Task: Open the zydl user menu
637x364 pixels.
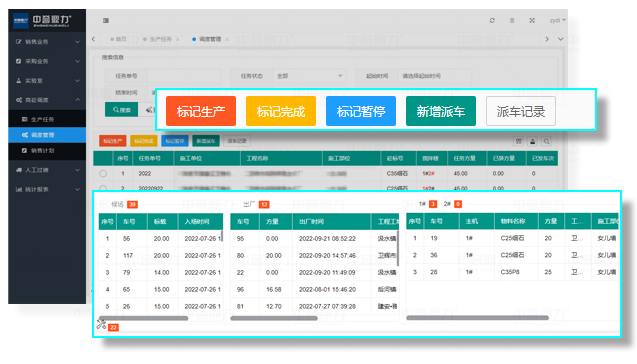Action: point(557,20)
